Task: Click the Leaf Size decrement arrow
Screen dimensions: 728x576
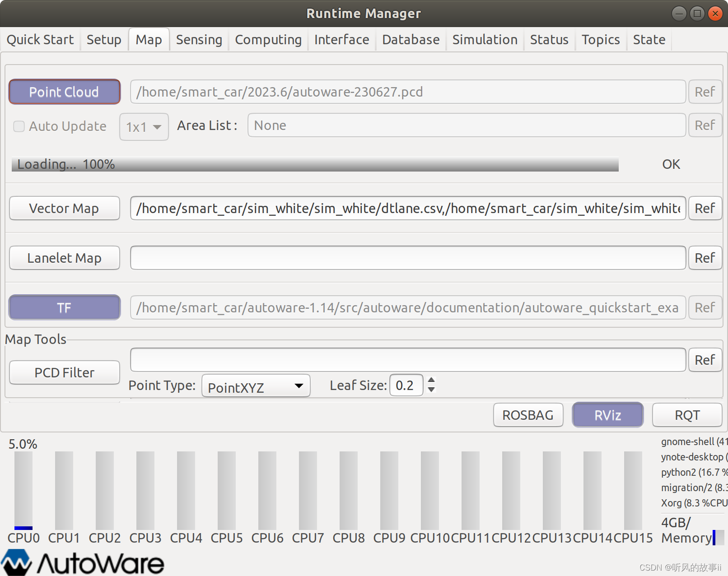Action: pyautogui.click(x=431, y=390)
